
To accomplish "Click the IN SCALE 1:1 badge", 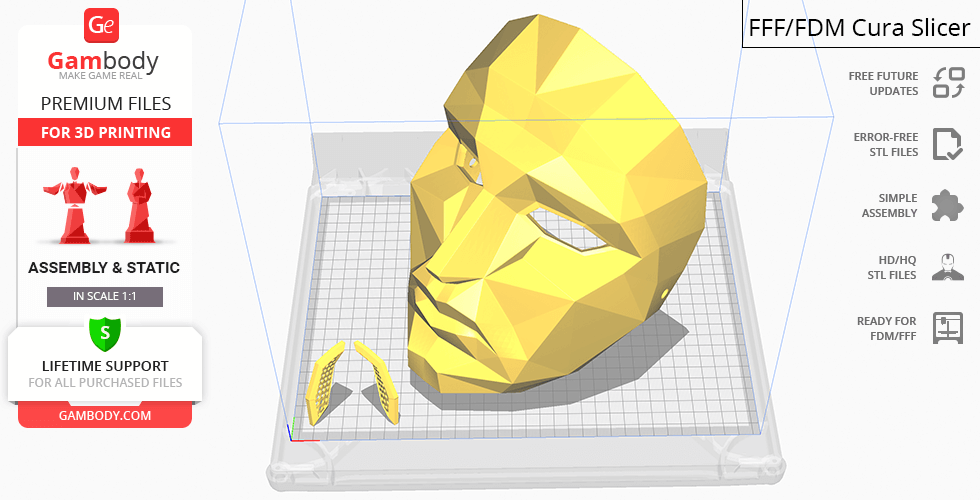I will (x=105, y=296).
